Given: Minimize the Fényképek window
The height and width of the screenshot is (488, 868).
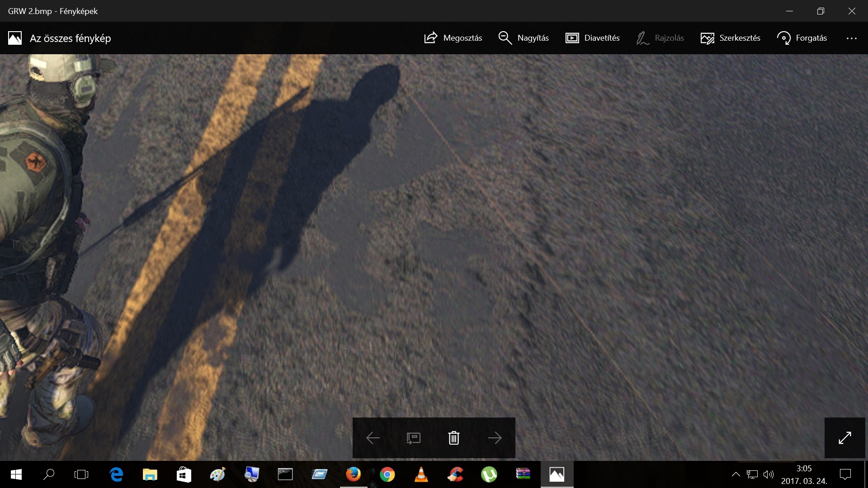Looking at the screenshot, I should (x=789, y=11).
